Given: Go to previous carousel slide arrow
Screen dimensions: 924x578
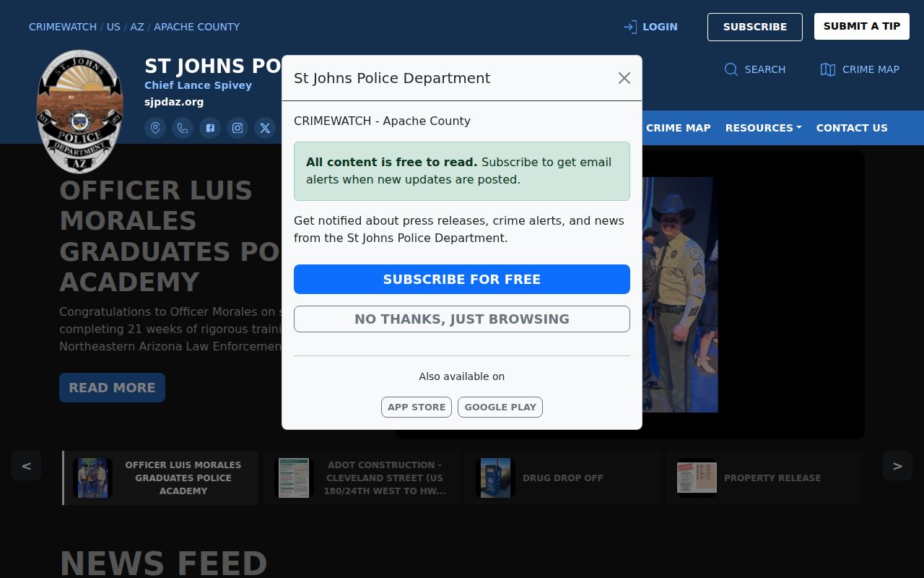Looking at the screenshot, I should [26, 466].
